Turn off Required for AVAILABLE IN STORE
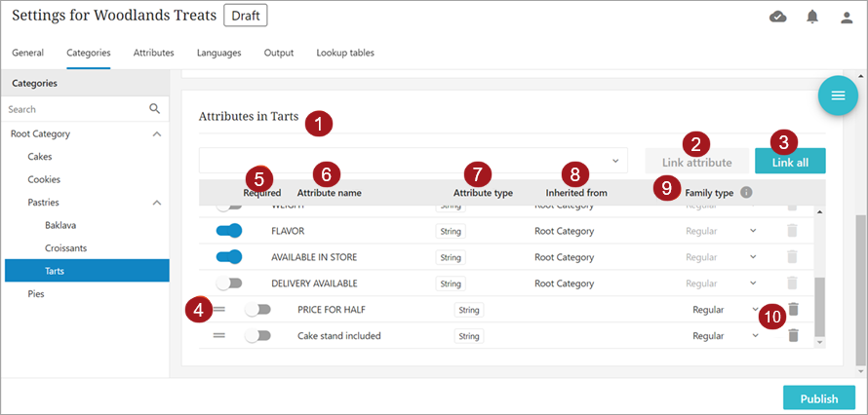 pos(228,257)
